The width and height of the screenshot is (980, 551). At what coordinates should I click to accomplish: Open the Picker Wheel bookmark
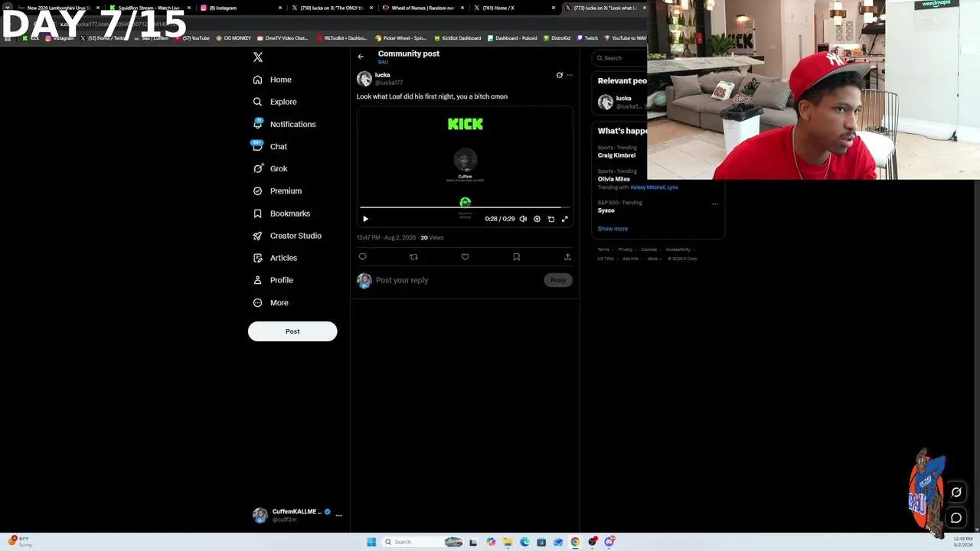click(400, 38)
